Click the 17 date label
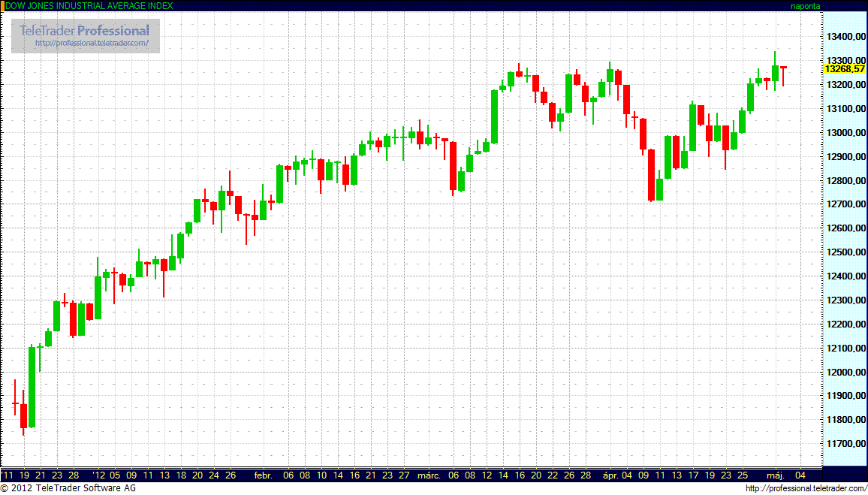This screenshot has height=495, width=868. [x=693, y=475]
